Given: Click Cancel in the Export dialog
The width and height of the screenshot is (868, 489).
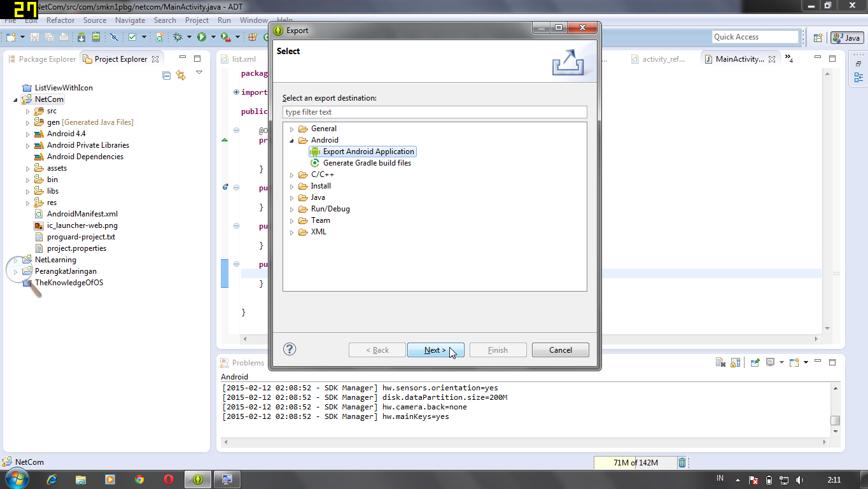Looking at the screenshot, I should pyautogui.click(x=560, y=350).
